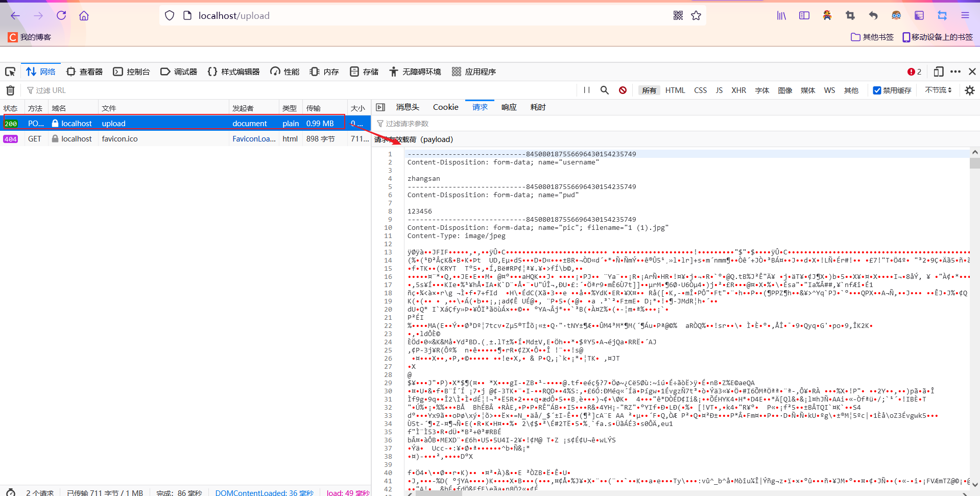This screenshot has height=496, width=980.
Task: Bookmark this page with the star icon
Action: [696, 16]
